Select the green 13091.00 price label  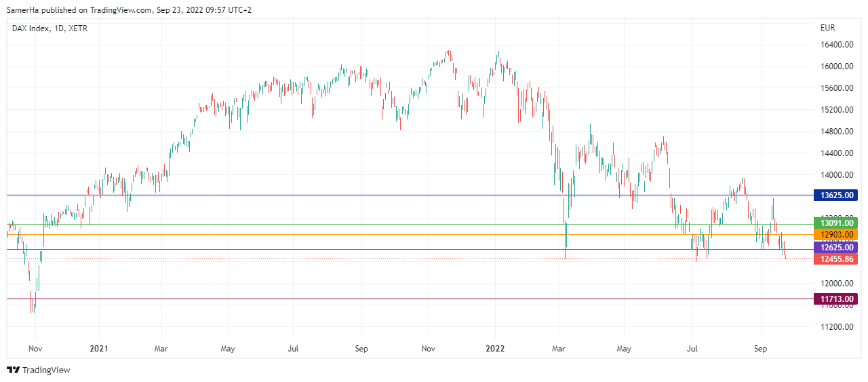coord(836,223)
